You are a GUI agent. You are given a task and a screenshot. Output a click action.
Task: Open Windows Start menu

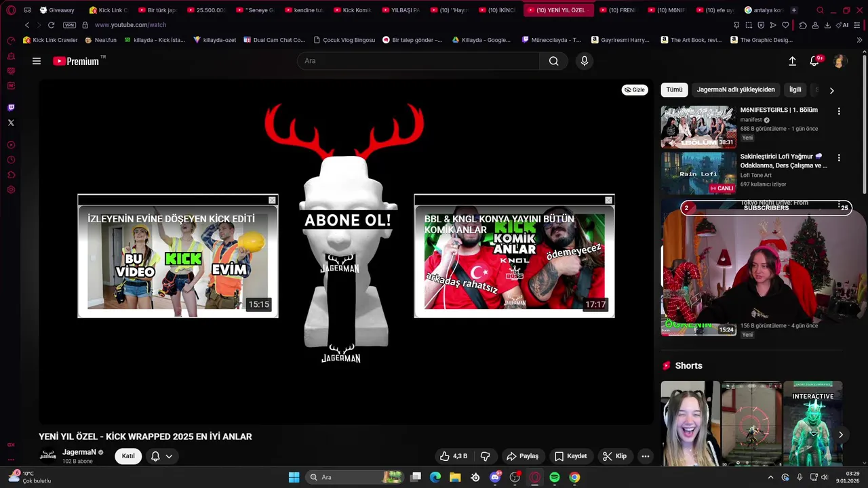pyautogui.click(x=294, y=477)
